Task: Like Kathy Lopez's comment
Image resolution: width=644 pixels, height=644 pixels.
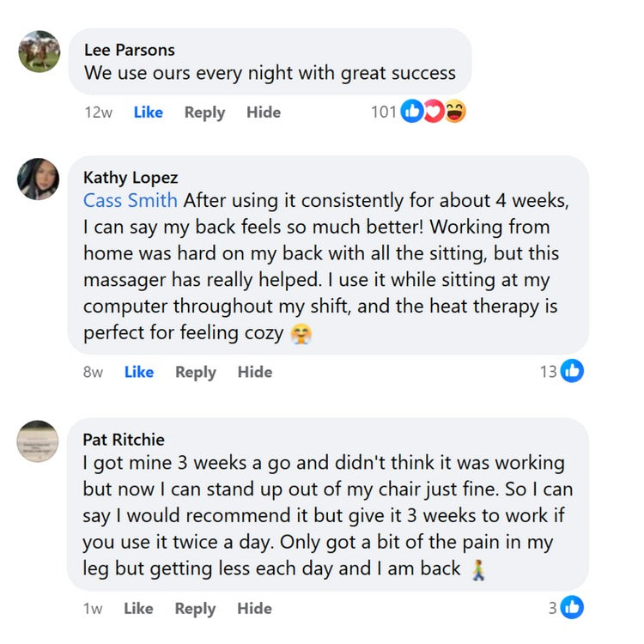Action: pos(139,372)
